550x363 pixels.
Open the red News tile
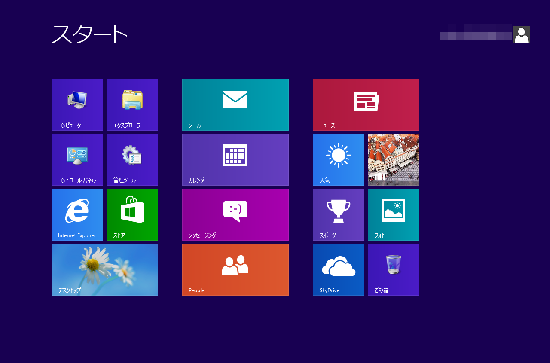pyautogui.click(x=366, y=105)
